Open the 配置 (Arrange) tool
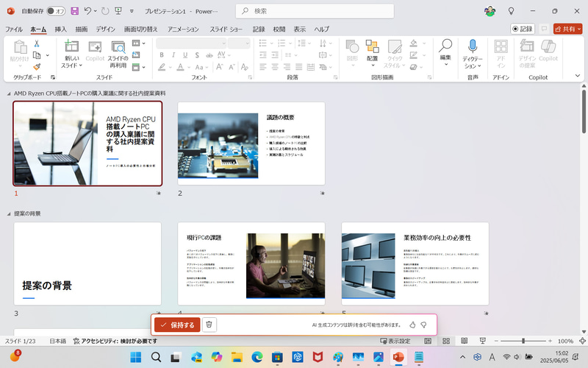588x368 pixels. 373,53
